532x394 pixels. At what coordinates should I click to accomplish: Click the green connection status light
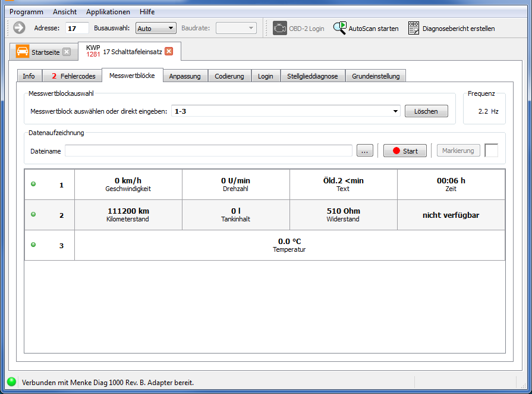[x=11, y=382]
